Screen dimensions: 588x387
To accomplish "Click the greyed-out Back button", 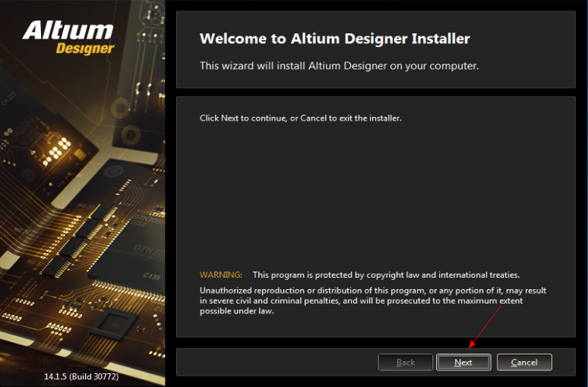I will click(406, 363).
